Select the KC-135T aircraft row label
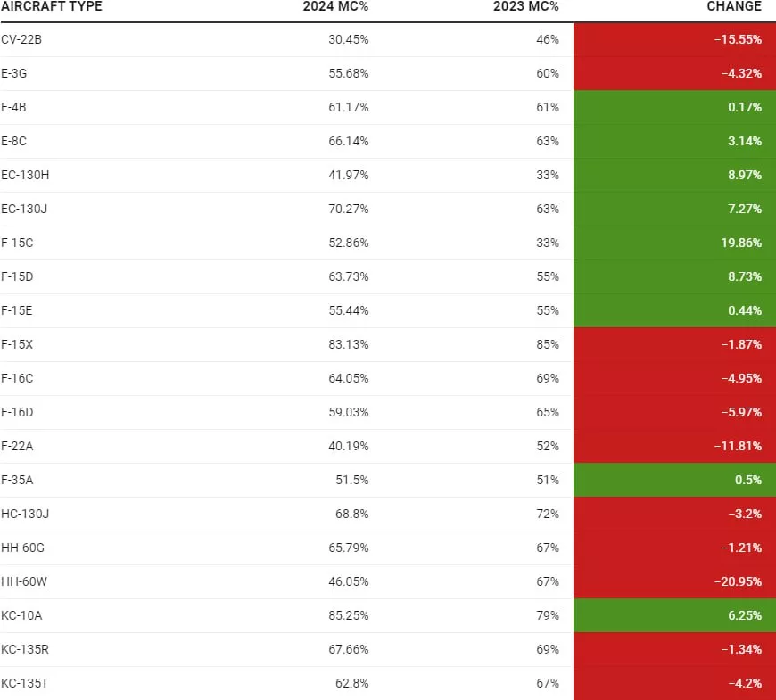This screenshot has width=776, height=700. pos(24,683)
